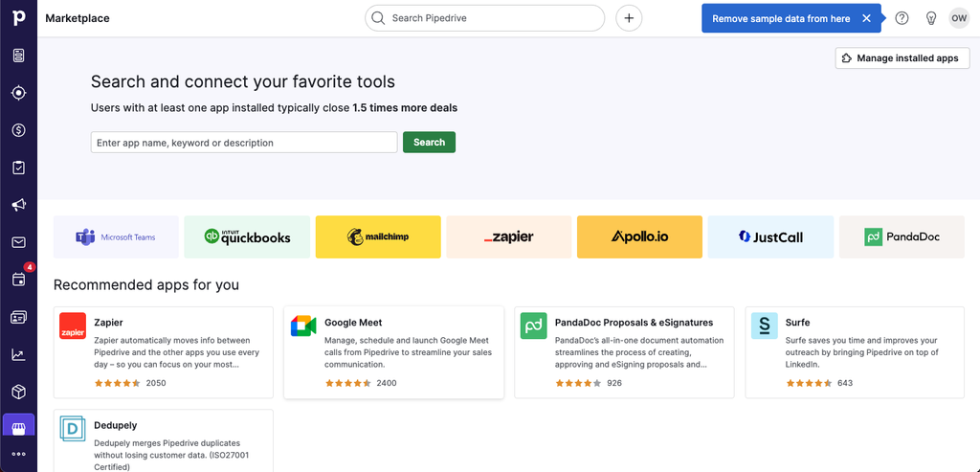Viewport: 980px width, 472px height.
Task: Open Dedupely app card title
Action: click(x=115, y=425)
